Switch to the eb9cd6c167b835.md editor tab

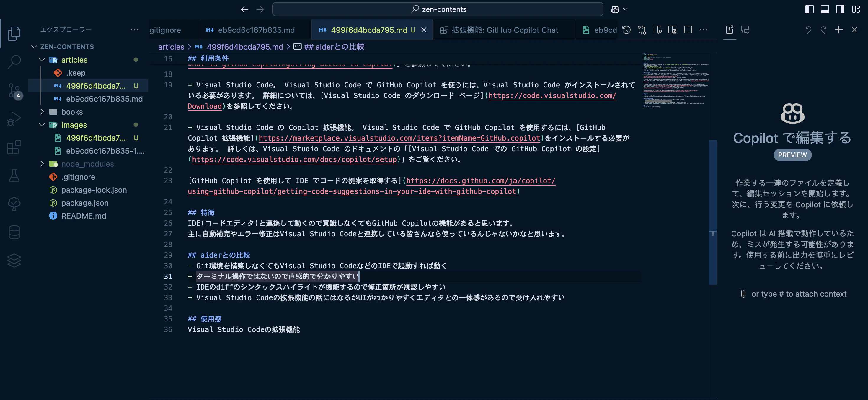[255, 30]
